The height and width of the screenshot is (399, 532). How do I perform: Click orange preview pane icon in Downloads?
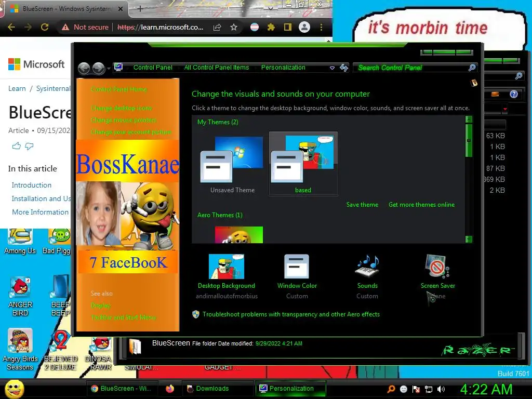tap(495, 95)
